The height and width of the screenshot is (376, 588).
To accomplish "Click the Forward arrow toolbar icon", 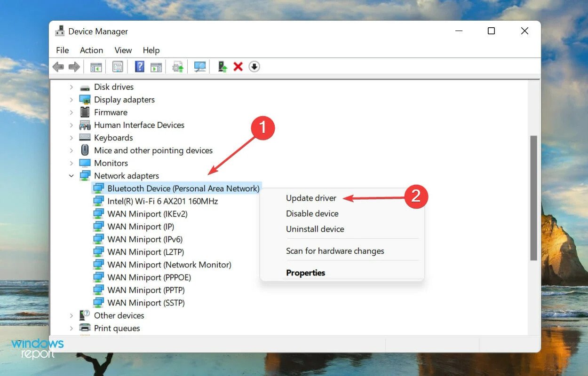I will tap(74, 67).
